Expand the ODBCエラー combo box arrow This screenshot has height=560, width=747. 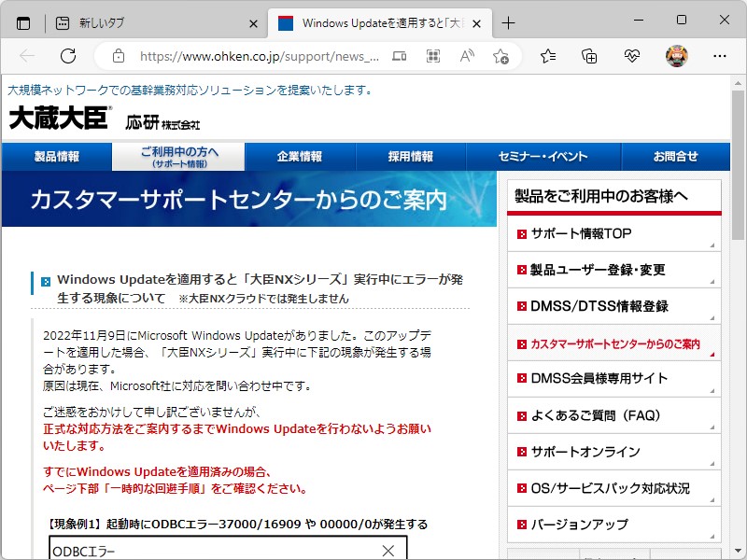pyautogui.click(x=388, y=550)
